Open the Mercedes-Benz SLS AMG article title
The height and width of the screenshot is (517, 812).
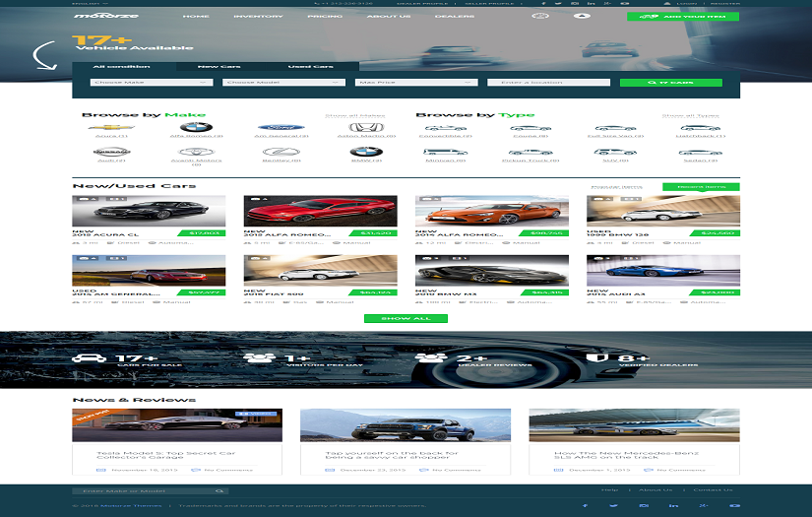coord(627,455)
